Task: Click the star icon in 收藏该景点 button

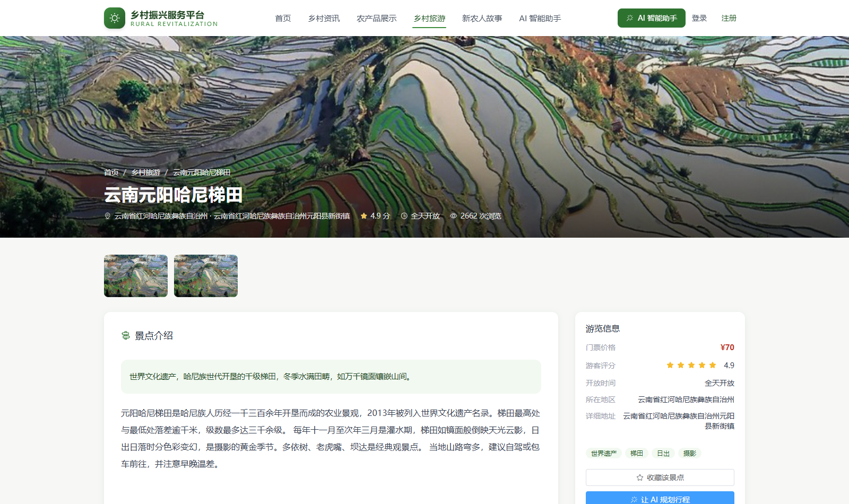Action: tap(640, 477)
